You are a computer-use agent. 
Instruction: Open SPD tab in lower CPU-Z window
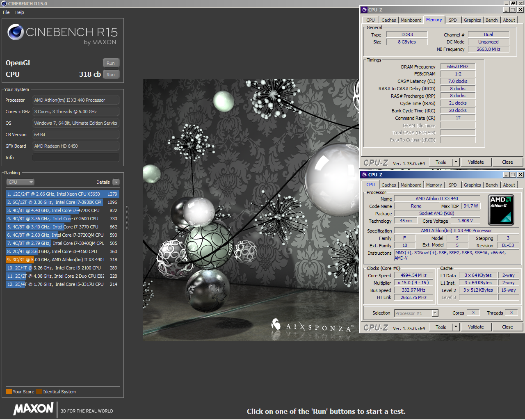452,185
